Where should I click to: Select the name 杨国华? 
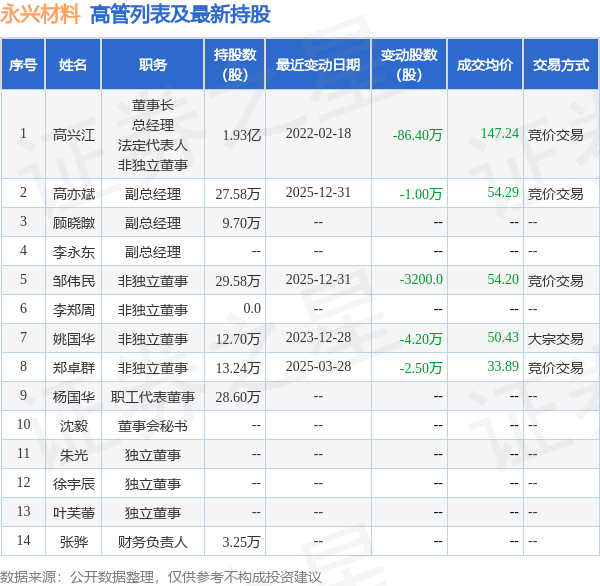tap(73, 397)
